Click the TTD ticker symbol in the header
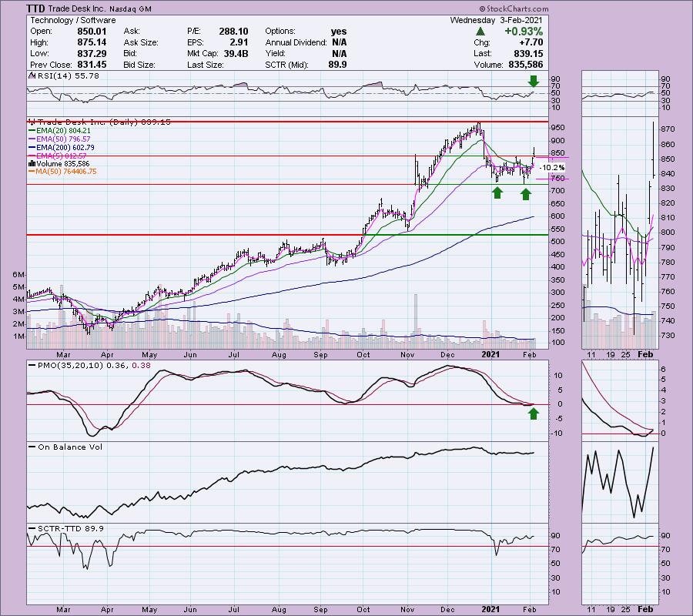The width and height of the screenshot is (693, 616). click(35, 8)
